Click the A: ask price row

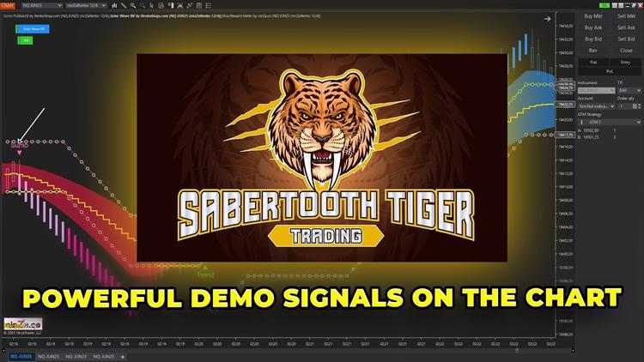click(x=598, y=130)
